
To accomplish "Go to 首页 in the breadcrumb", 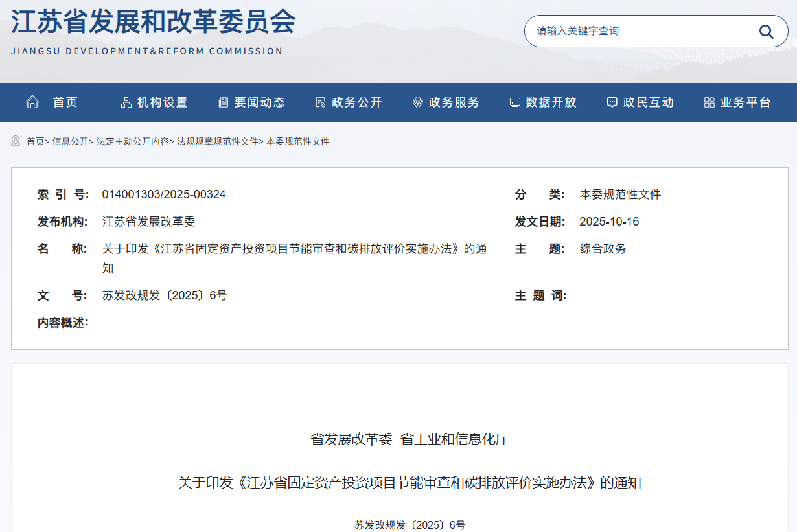I will [35, 141].
